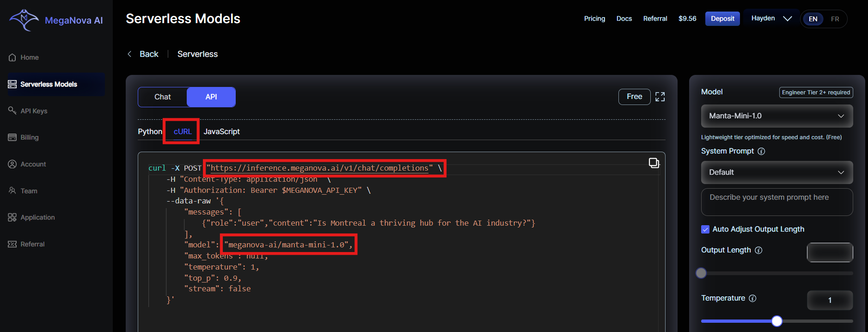Screen dimensions: 868x332
Task: Expand code panel to fullscreen
Action: [660, 97]
